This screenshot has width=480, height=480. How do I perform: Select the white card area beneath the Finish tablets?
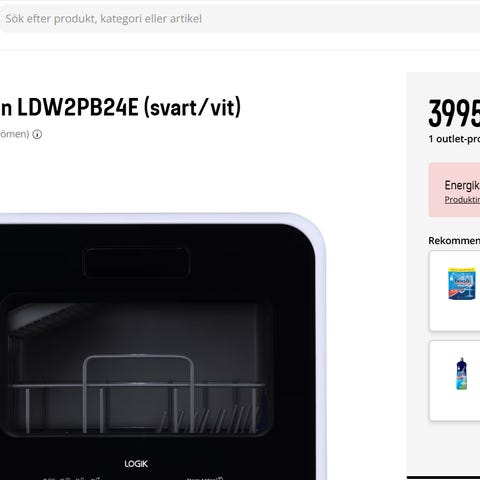pyautogui.click(x=455, y=317)
